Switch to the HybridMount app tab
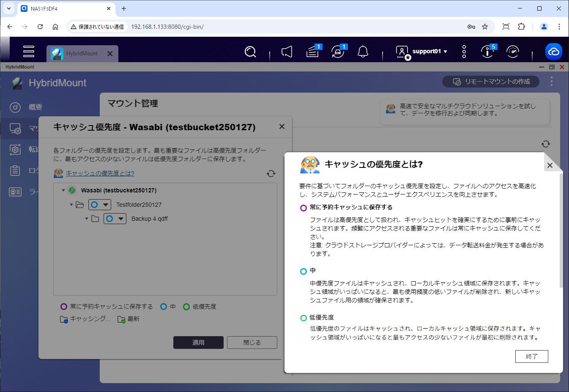The width and height of the screenshot is (569, 392). (x=82, y=54)
